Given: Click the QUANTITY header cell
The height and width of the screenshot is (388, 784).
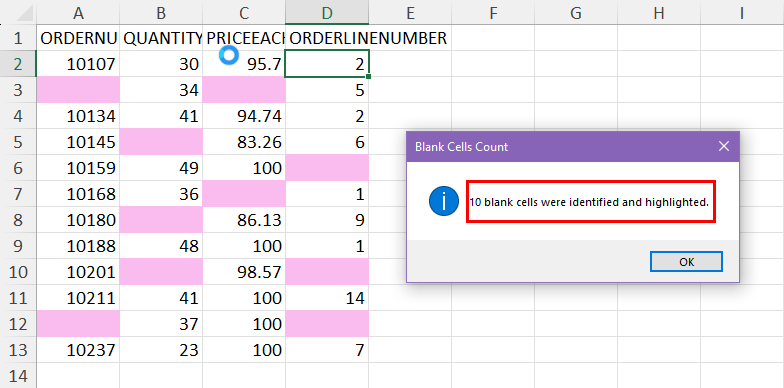Looking at the screenshot, I should tap(161, 38).
